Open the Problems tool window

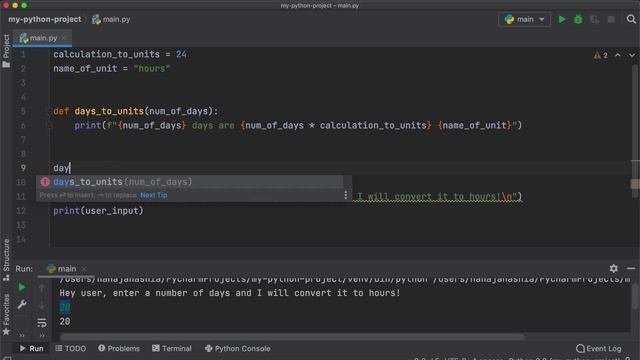point(119,349)
